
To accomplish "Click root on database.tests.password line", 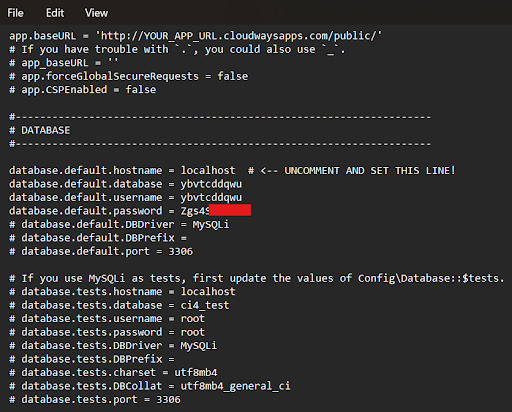I will click(193, 332).
